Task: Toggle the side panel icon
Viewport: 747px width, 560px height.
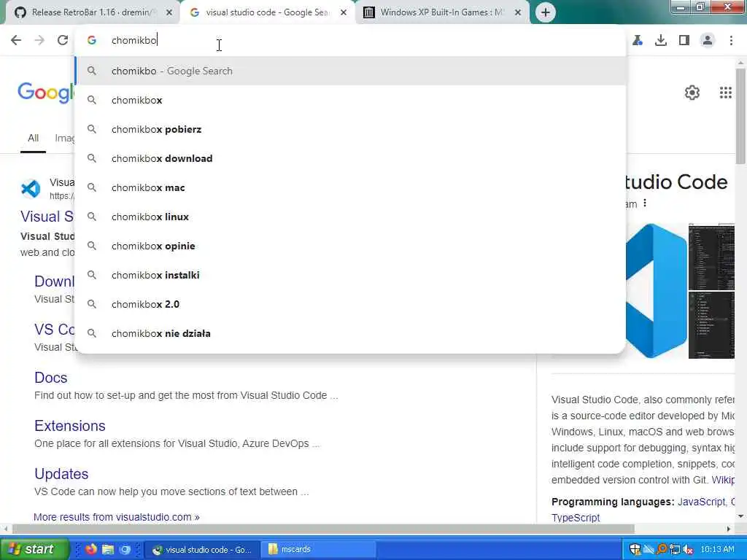Action: pos(684,41)
